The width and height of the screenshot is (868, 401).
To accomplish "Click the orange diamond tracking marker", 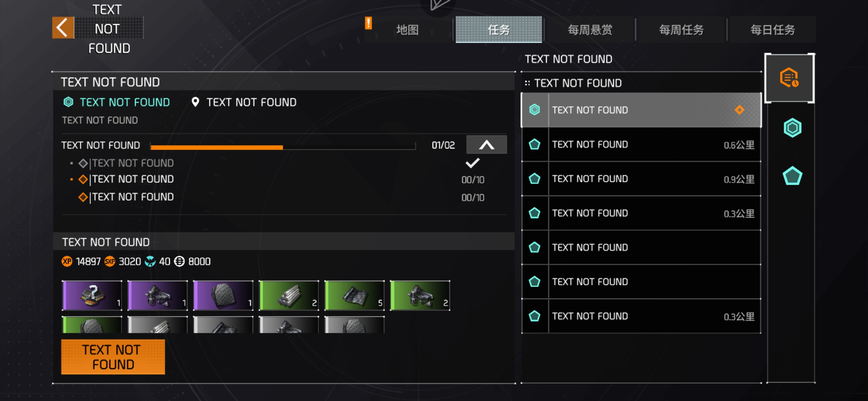I will [x=739, y=110].
